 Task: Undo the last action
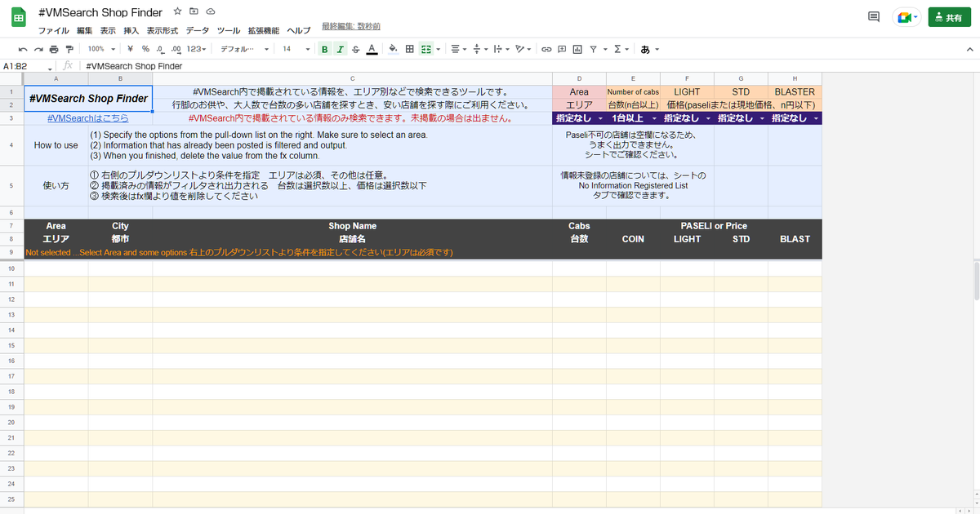24,49
